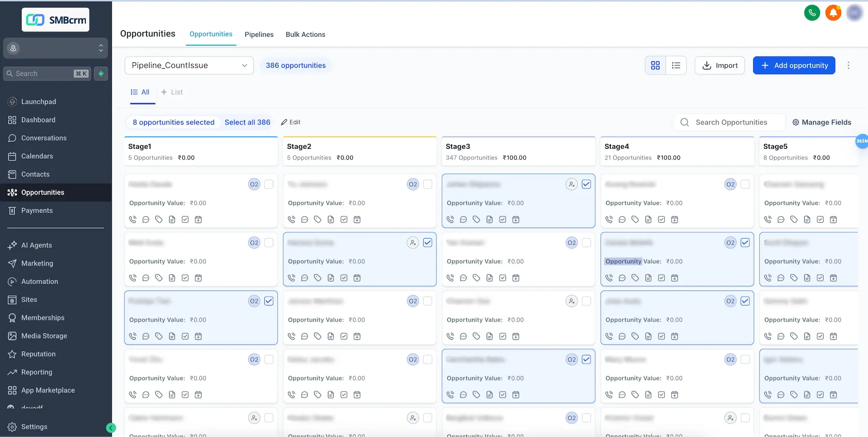
Task: Open Sites in the sidebar
Action: [x=29, y=300]
